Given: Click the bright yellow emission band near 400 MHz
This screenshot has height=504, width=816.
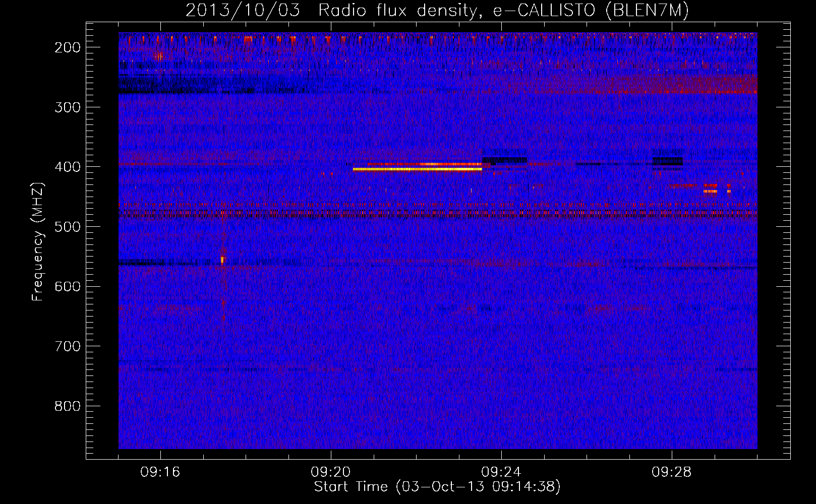Looking at the screenshot, I should tap(418, 169).
